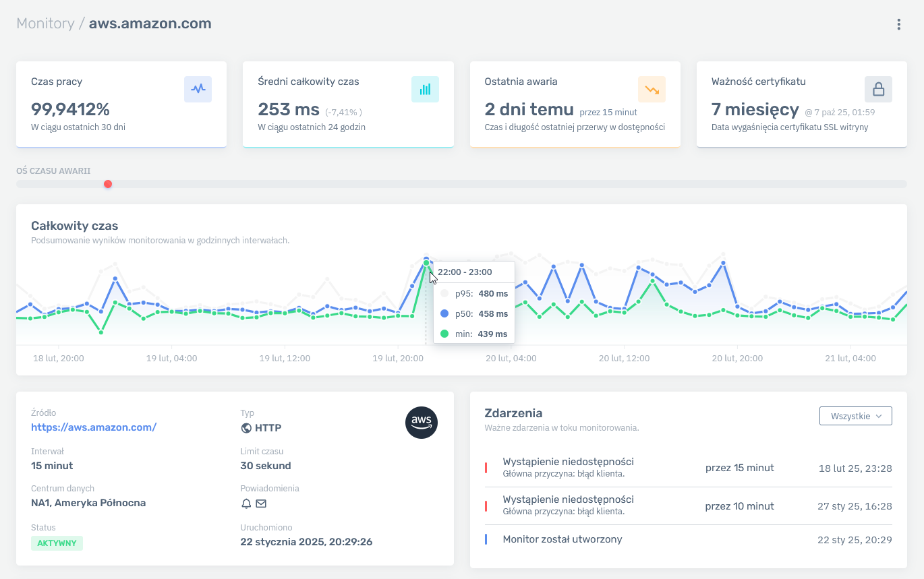Click the Czas pracy uptime card
This screenshot has height=579, width=924.
click(x=121, y=104)
